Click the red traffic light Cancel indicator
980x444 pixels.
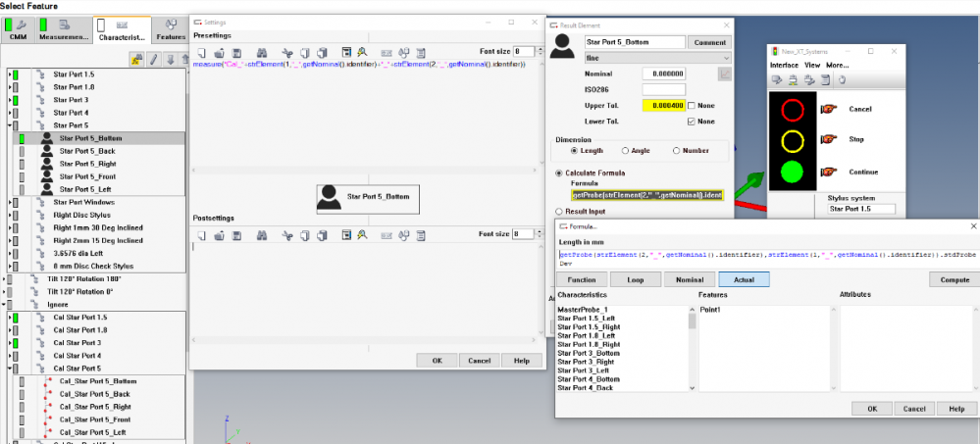(x=792, y=109)
